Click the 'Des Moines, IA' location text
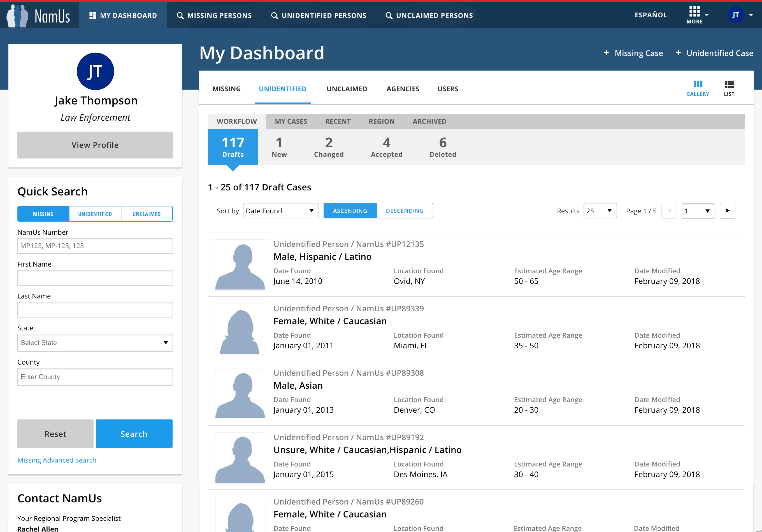762x532 pixels. (x=421, y=474)
